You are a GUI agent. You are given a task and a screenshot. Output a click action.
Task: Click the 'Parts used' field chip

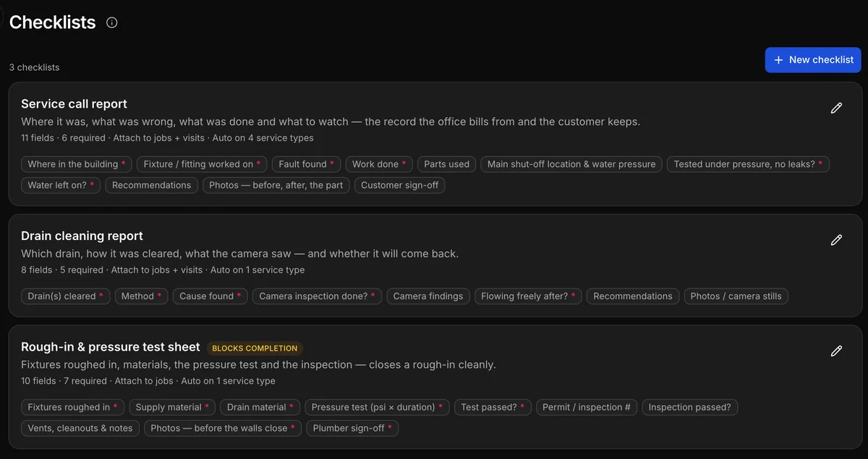tap(446, 164)
